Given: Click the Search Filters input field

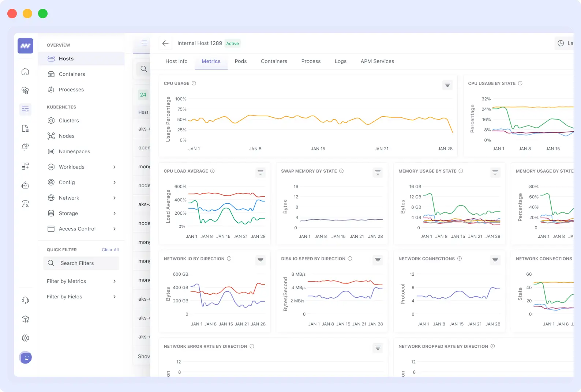Looking at the screenshot, I should coord(81,263).
